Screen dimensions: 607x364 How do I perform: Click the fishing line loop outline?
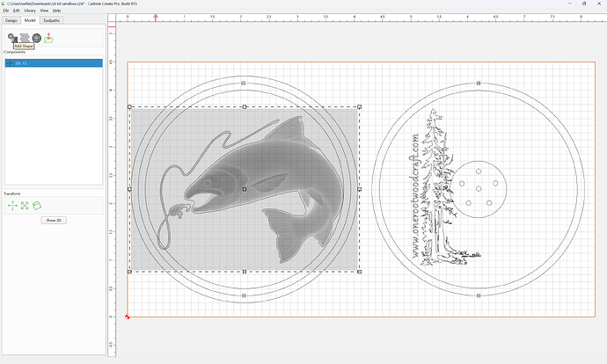(165, 232)
